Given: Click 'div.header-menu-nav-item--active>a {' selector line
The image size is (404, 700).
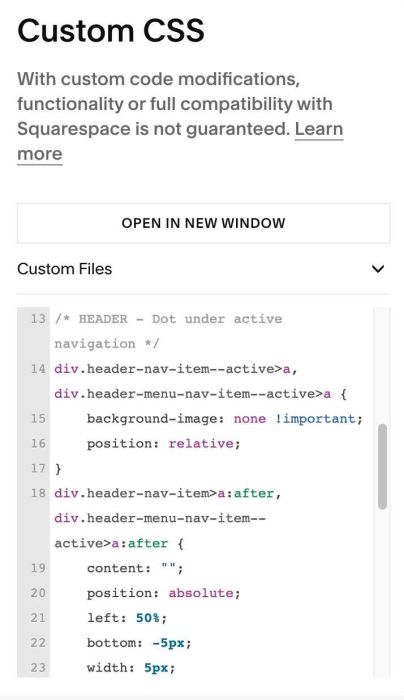Looking at the screenshot, I should click(x=200, y=394).
